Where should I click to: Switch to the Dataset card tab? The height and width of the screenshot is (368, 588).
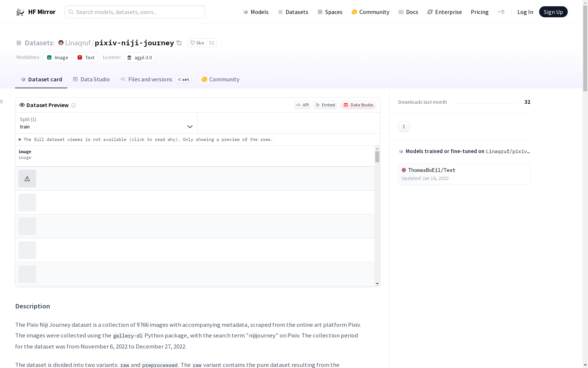41,79
